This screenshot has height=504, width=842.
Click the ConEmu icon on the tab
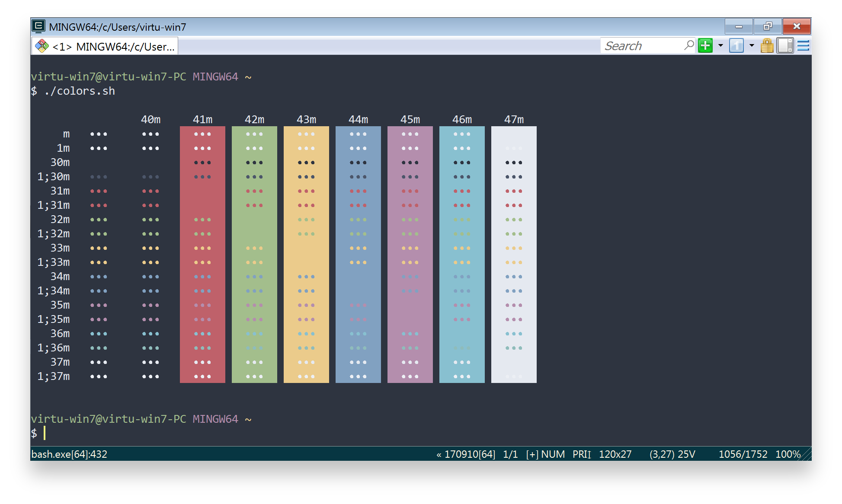tap(42, 45)
